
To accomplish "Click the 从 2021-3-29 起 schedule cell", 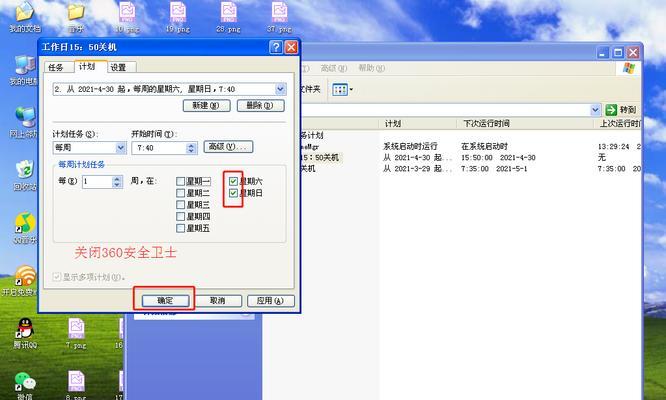I will tap(418, 169).
